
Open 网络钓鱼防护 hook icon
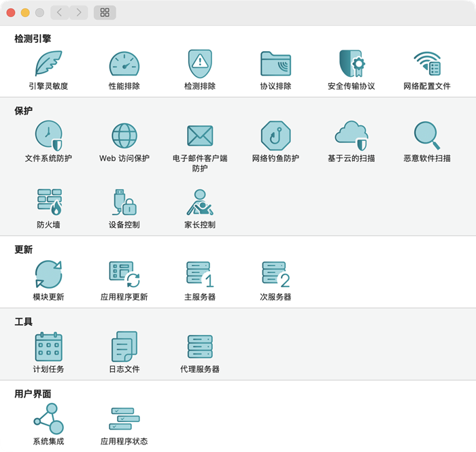point(275,135)
